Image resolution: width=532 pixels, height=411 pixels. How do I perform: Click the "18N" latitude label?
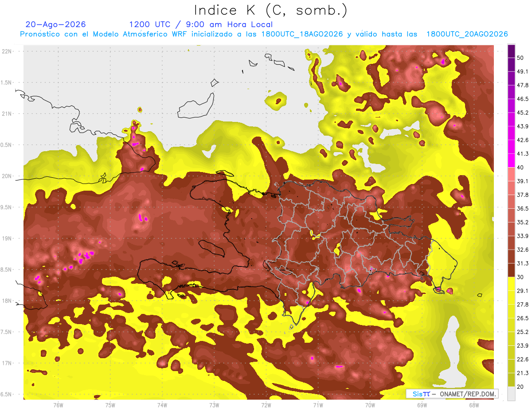point(8,301)
